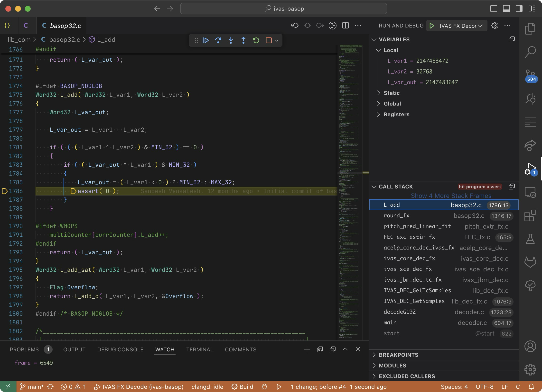Stop debugging with the red square

269,40
